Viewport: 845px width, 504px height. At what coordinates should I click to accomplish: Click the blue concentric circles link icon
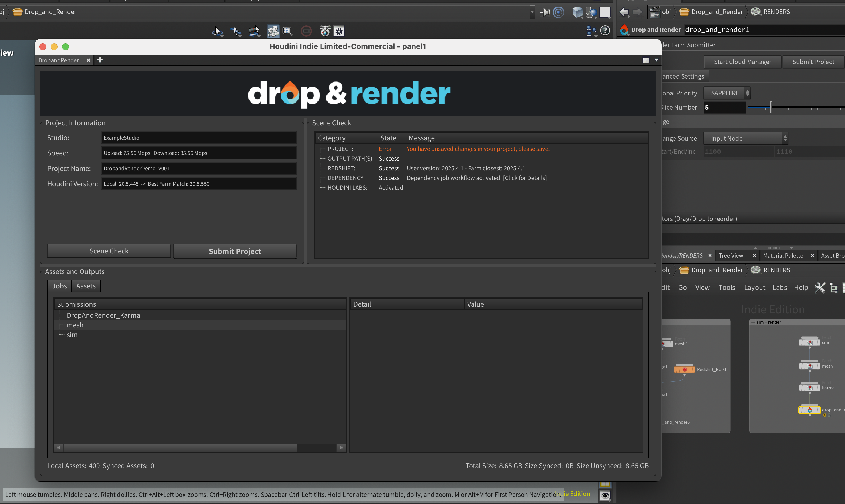(x=558, y=12)
